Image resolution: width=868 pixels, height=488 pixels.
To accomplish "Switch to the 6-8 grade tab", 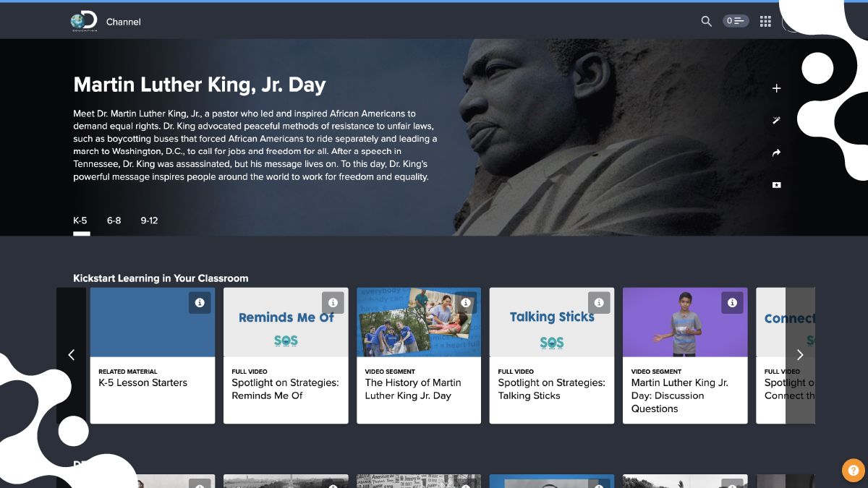I will (x=114, y=221).
